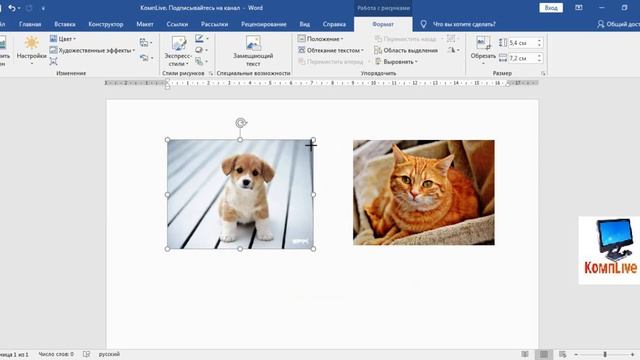
Task: Click the Обрезать crop tool icon
Action: 483,43
